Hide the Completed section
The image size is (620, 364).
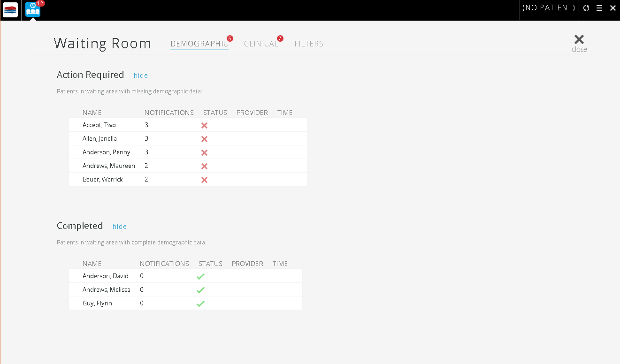120,226
